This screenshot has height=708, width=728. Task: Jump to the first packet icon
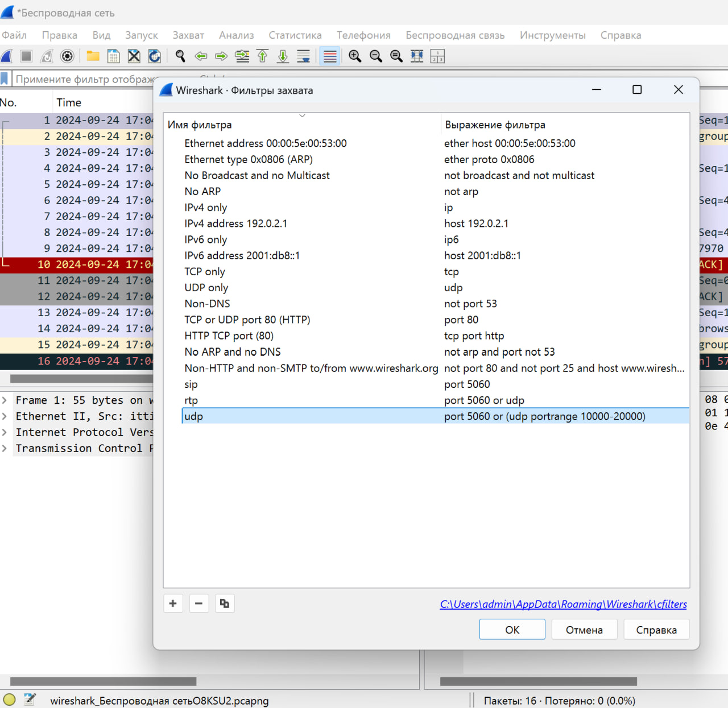[x=262, y=56]
